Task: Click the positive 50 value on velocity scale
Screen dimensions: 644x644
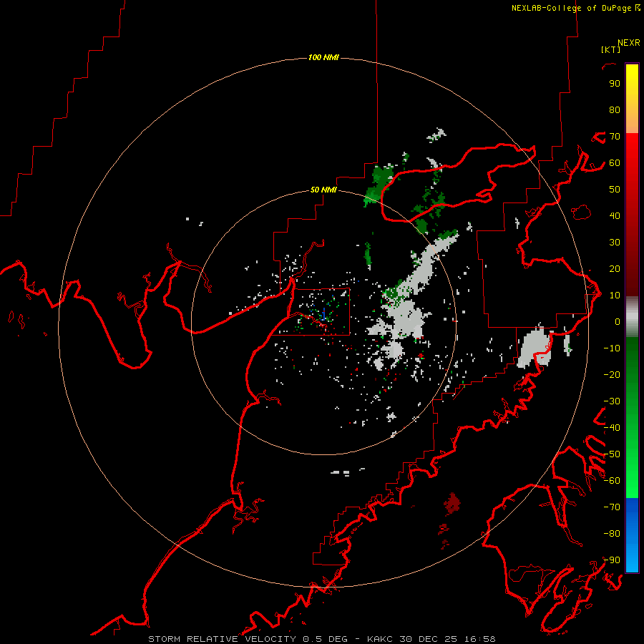Action: [x=615, y=190]
